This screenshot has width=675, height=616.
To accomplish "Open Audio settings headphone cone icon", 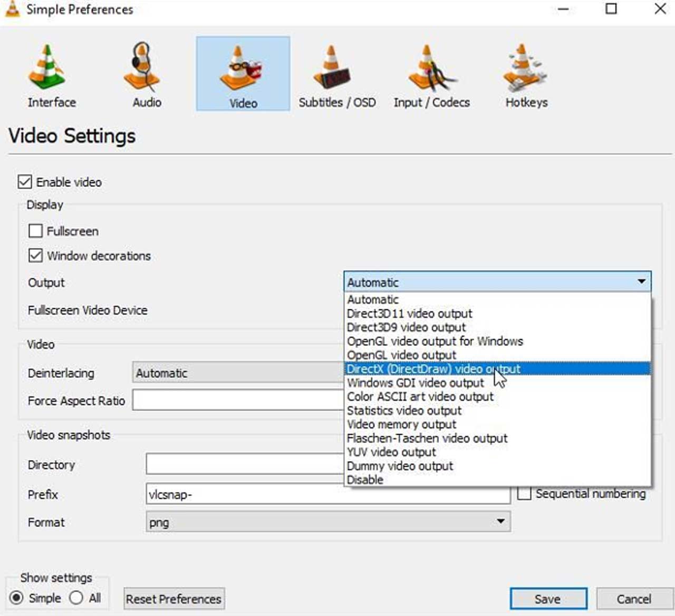I will [x=142, y=67].
